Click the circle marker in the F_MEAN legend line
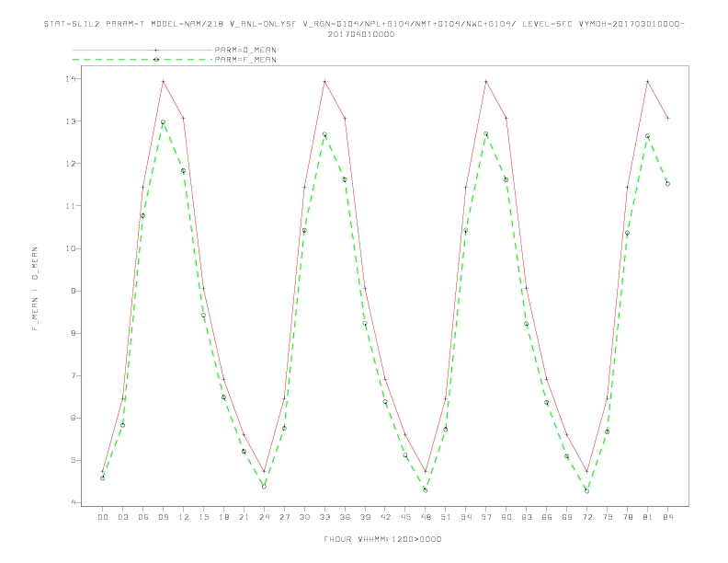Screen dimensions: 728x563 156,60
